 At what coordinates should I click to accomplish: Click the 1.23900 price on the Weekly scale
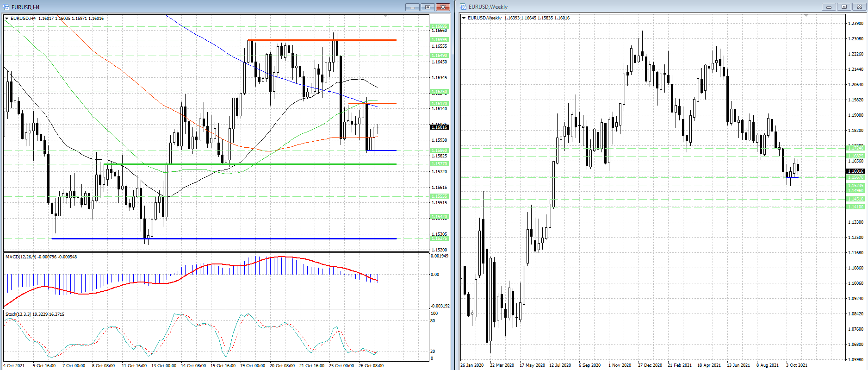tap(856, 24)
